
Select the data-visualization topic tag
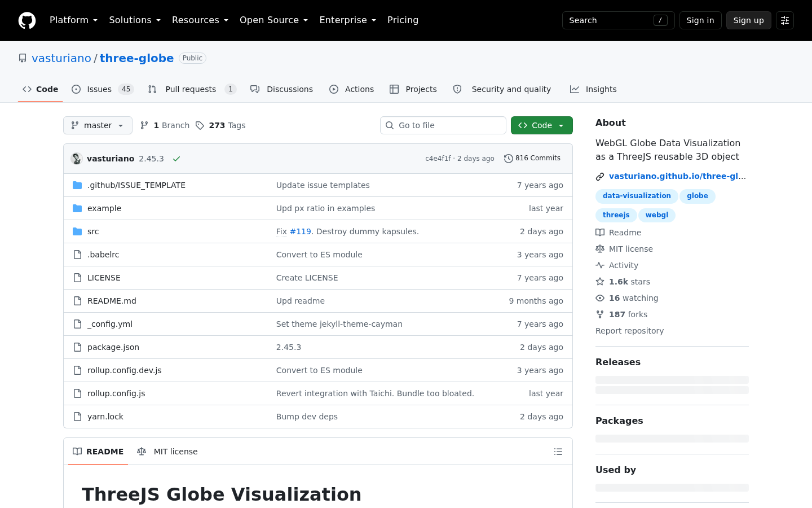pos(637,196)
